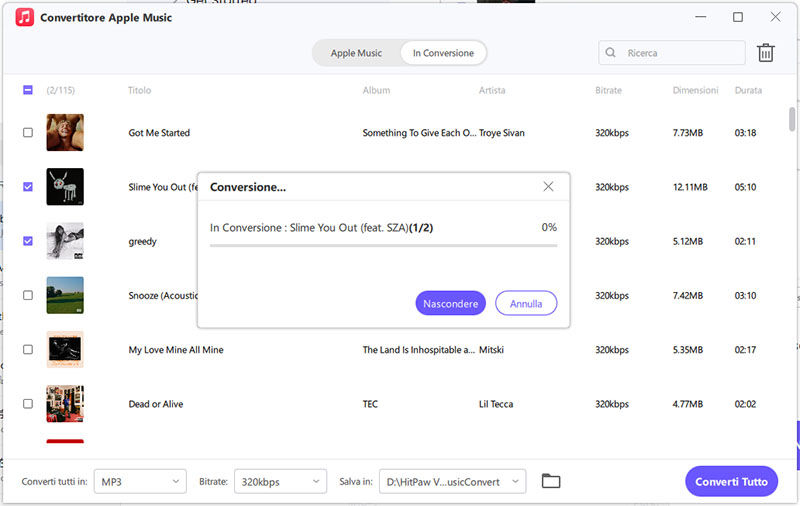Image resolution: width=800 pixels, height=506 pixels.
Task: Click the Apple Music app logo icon
Action: pyautogui.click(x=24, y=17)
